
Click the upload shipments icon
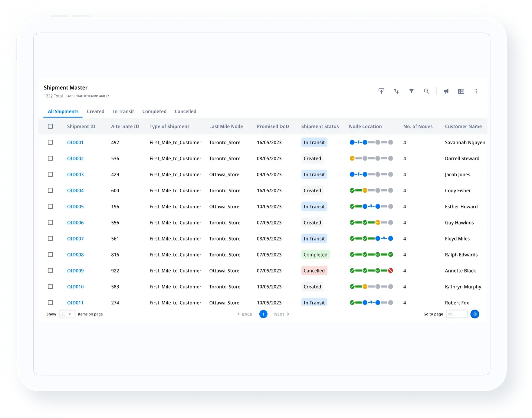(x=381, y=91)
